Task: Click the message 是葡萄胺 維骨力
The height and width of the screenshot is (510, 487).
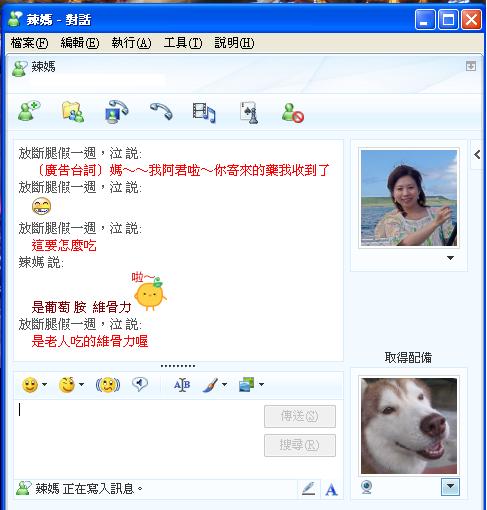Action: [x=81, y=307]
